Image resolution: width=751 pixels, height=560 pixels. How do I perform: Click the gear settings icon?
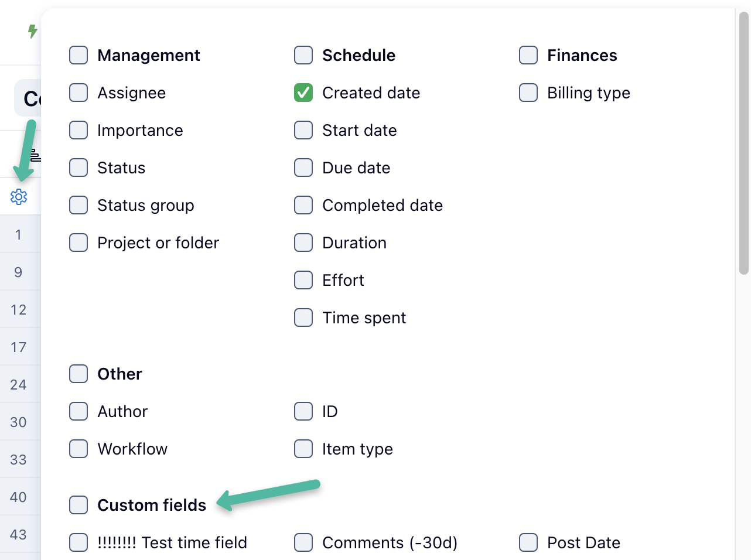click(x=19, y=197)
